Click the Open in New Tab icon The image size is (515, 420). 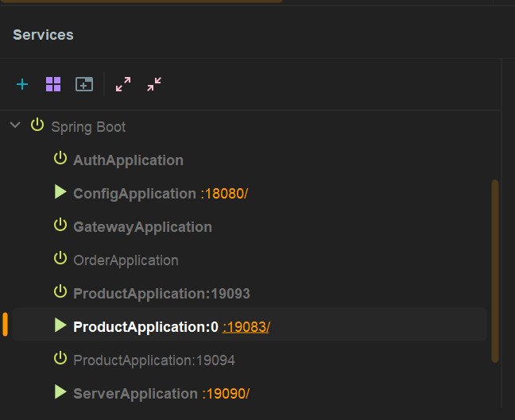pyautogui.click(x=84, y=84)
